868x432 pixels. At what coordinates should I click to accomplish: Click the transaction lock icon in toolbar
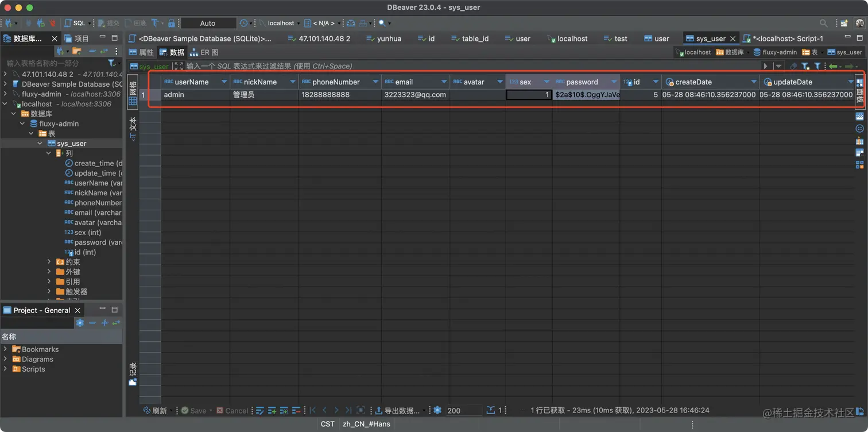tap(171, 23)
